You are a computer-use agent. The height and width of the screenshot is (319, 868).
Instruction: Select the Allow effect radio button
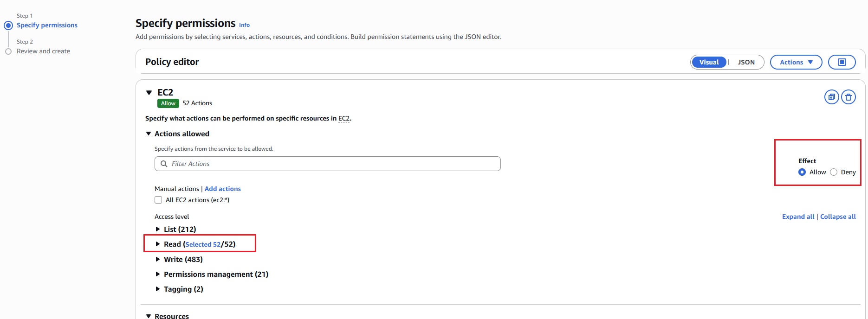802,172
